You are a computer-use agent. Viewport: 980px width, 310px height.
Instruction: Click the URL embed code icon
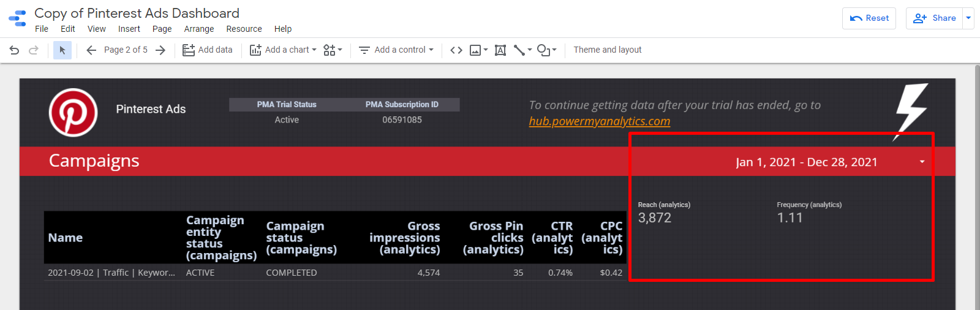[456, 50]
